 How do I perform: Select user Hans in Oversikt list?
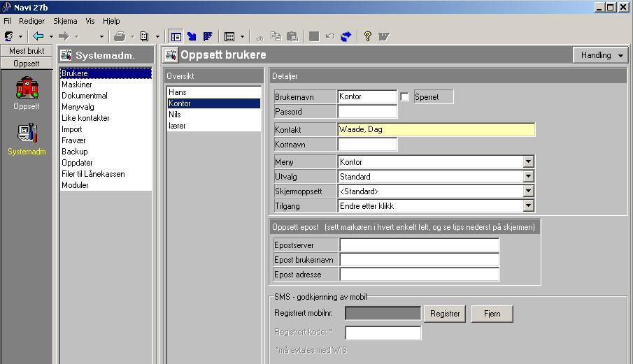(214, 92)
